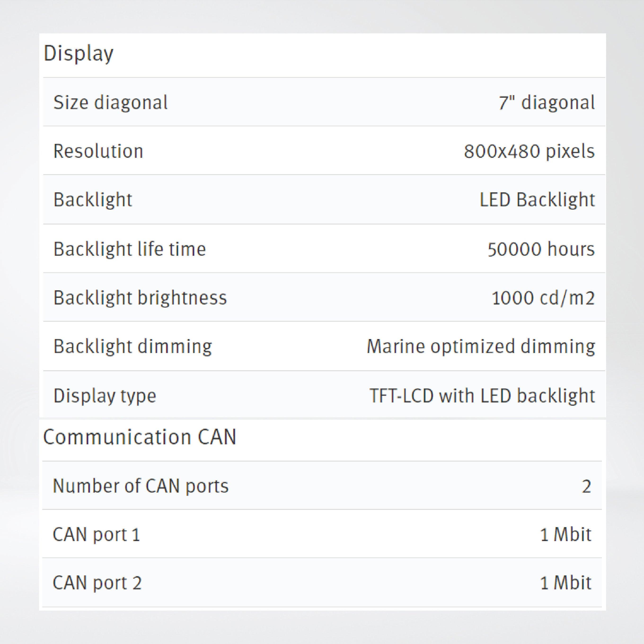The width and height of the screenshot is (644, 644).
Task: Select the Display type row label
Action: tap(105, 395)
